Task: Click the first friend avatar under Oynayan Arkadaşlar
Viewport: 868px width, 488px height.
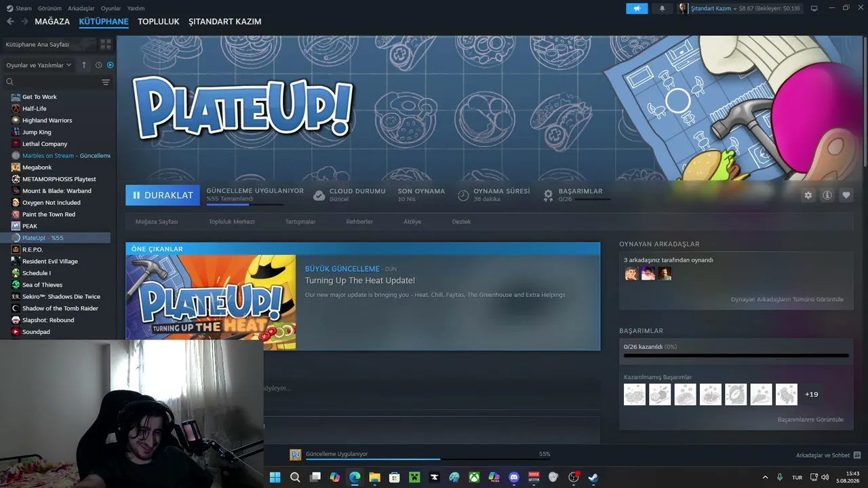Action: pos(631,273)
